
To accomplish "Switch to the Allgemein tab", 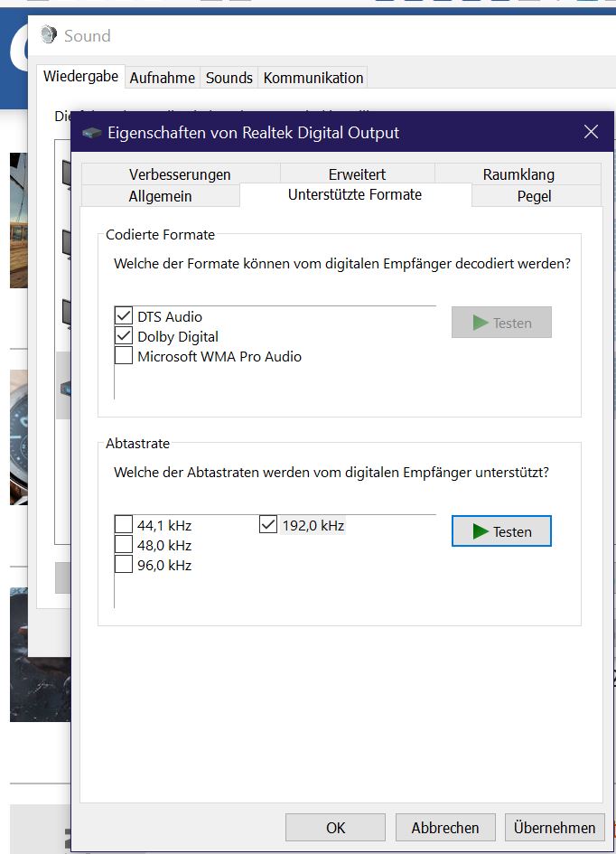I will [x=161, y=195].
